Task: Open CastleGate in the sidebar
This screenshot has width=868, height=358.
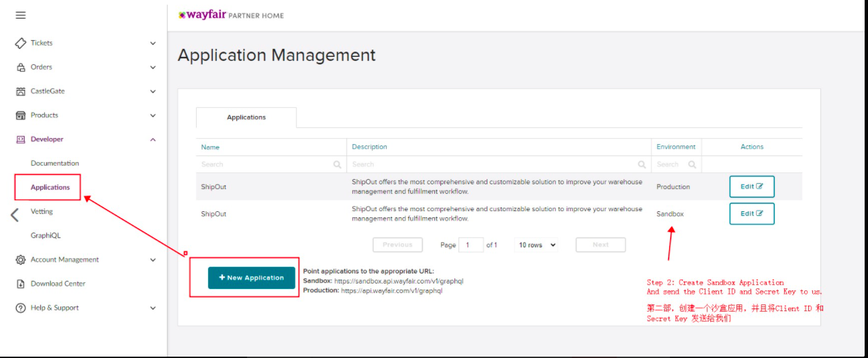Action: click(x=48, y=91)
